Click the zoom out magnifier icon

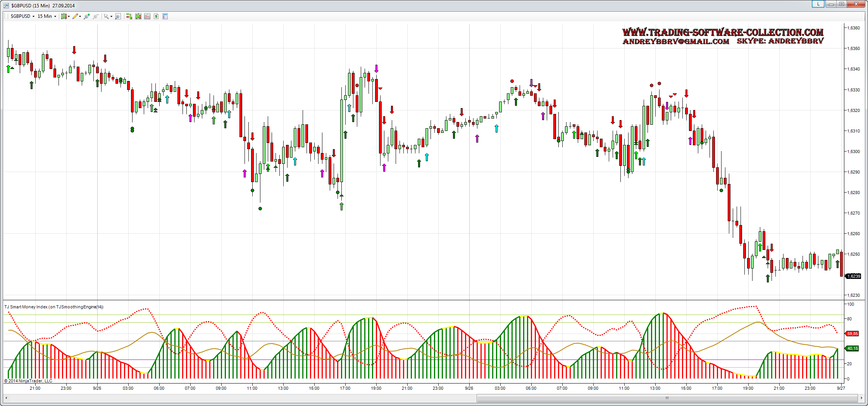point(96,16)
